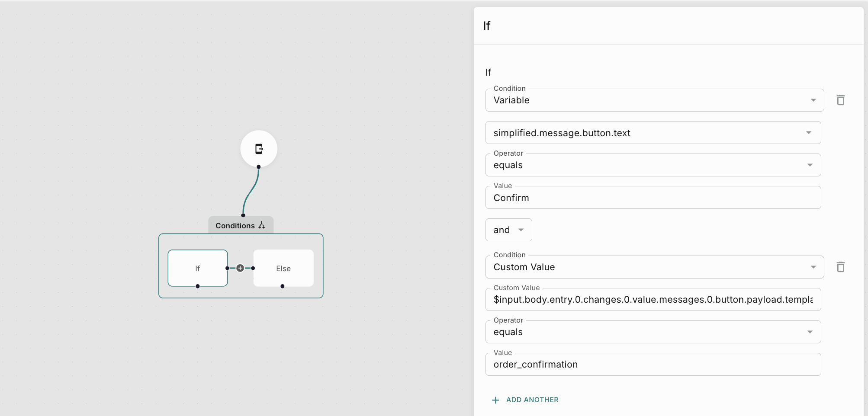Select the If branch node
Image resolution: width=868 pixels, height=416 pixels.
click(197, 268)
